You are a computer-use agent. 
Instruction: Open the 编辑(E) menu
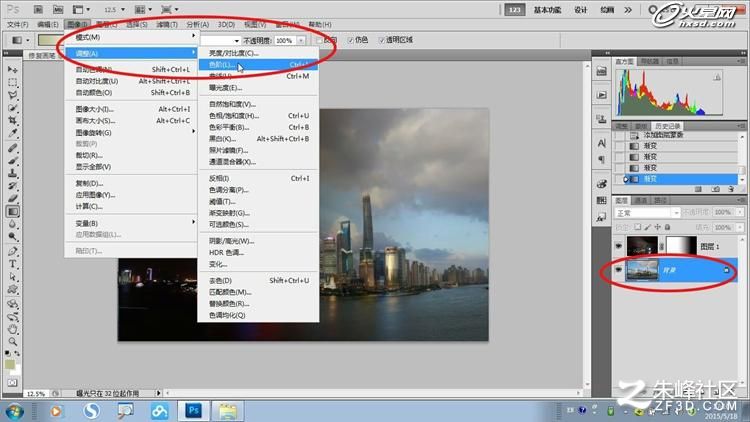pos(48,24)
